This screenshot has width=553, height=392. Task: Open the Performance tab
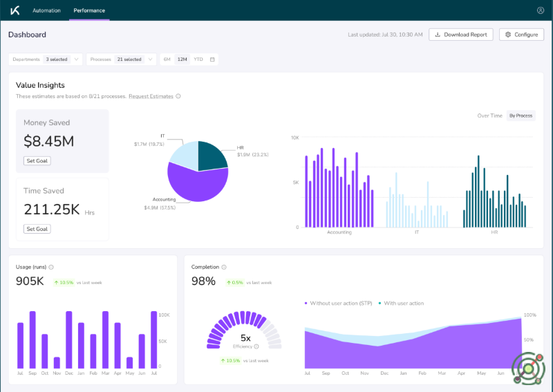(x=89, y=10)
